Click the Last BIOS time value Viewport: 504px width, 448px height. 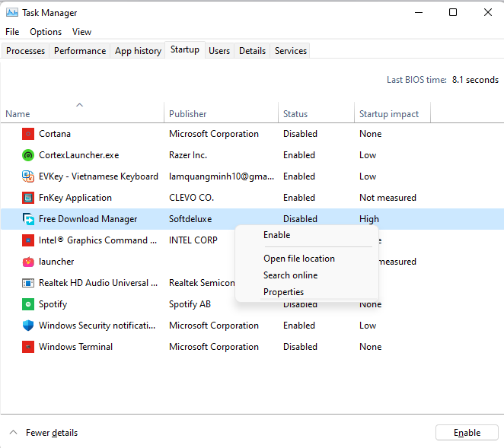[475, 80]
